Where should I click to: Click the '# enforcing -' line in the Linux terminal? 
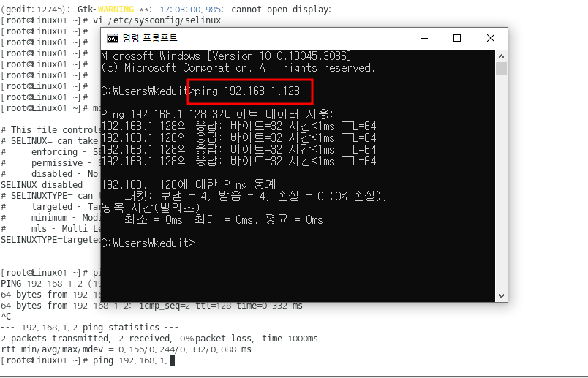(50, 152)
